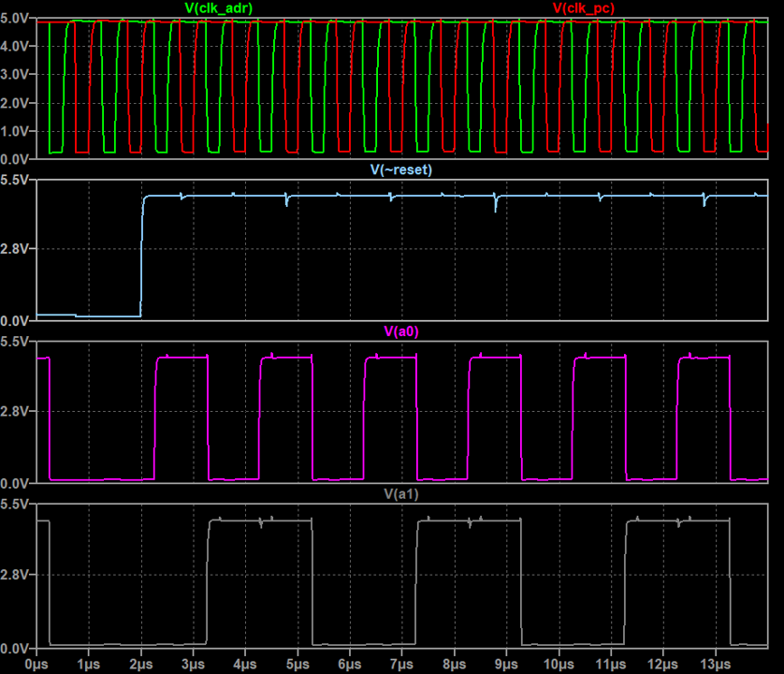Click the 7µs label on the time axis
This screenshot has height=674, width=784.
point(401,664)
